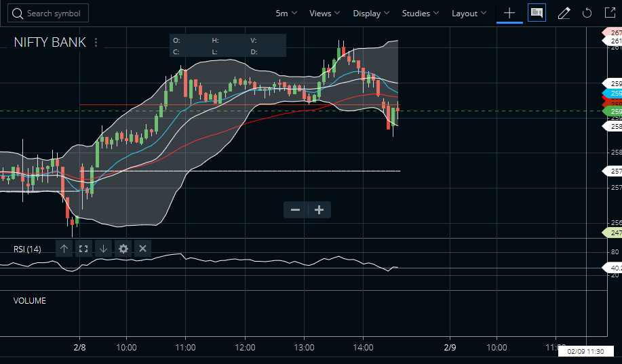Open RSI settings with the gear icon
This screenshot has width=622, height=364.
[x=123, y=249]
